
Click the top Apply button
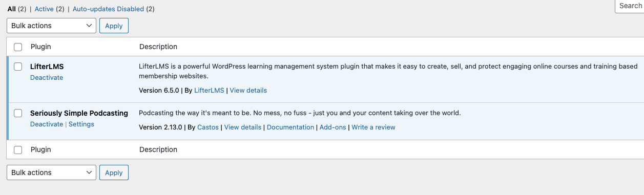(x=114, y=26)
